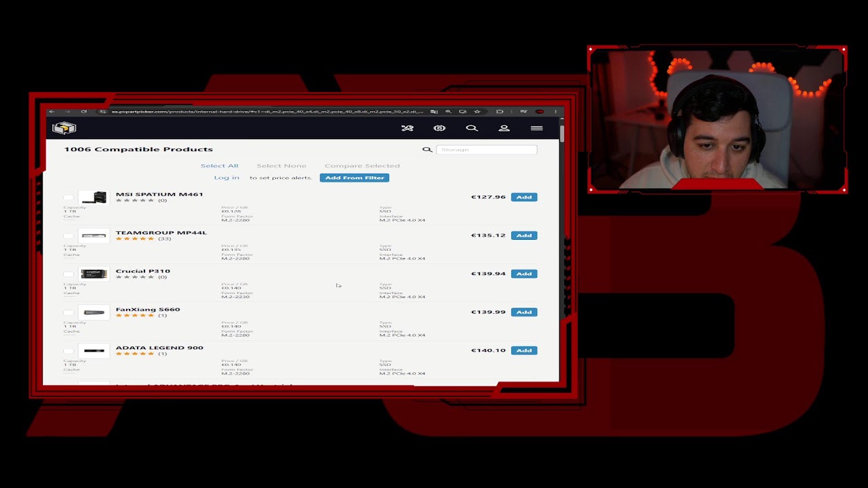Open TEAMGROUP MP44L product thumbnail
Image resolution: width=868 pixels, height=488 pixels.
tap(94, 236)
